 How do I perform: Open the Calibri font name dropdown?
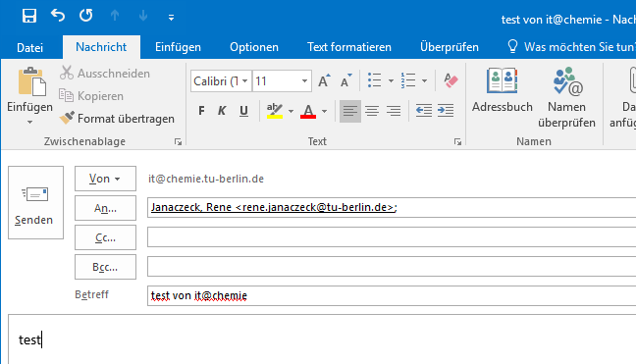(244, 81)
